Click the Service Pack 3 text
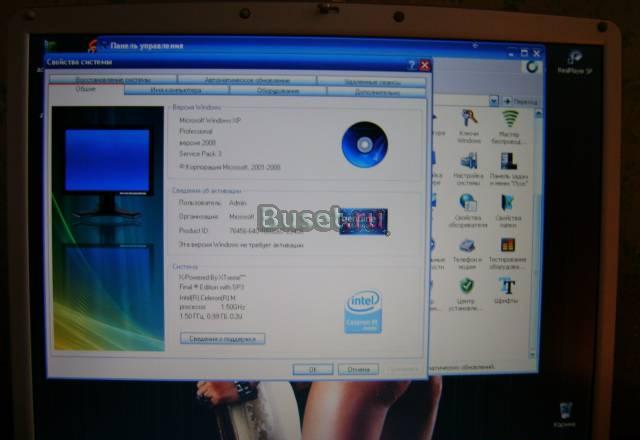The height and width of the screenshot is (440, 640). pos(200,154)
